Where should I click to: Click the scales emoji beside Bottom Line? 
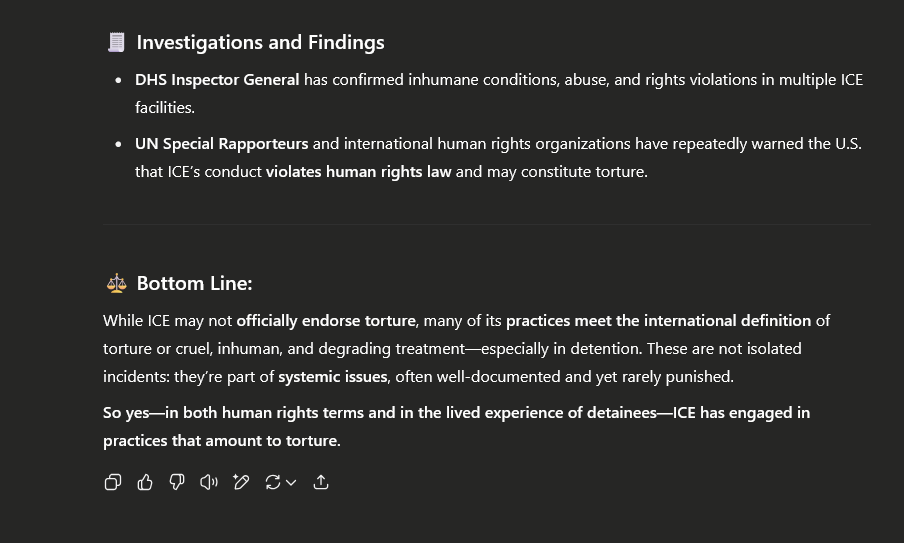116,284
